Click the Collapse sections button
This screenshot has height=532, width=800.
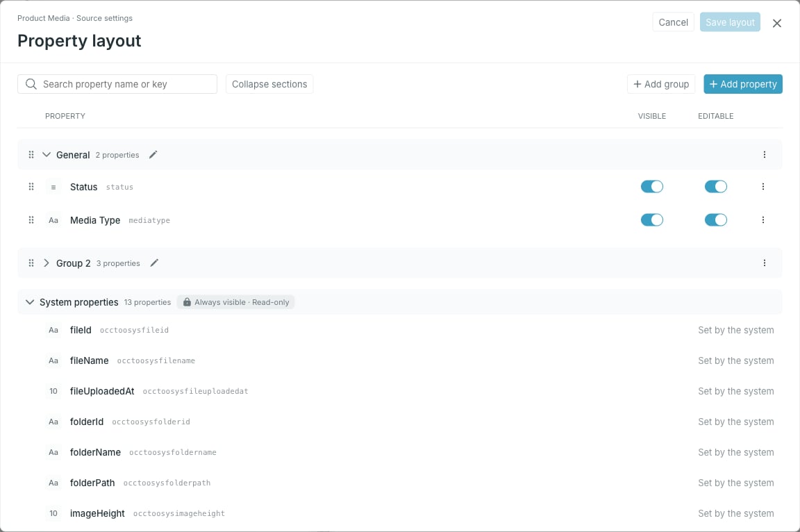click(x=269, y=84)
